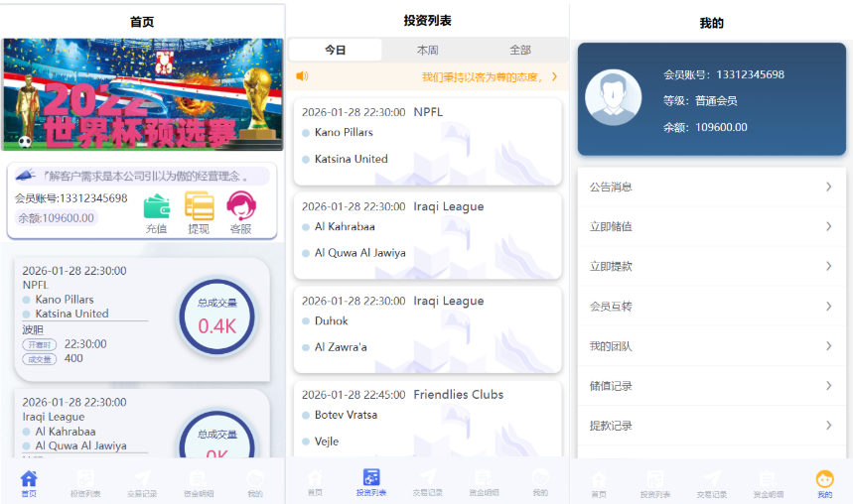853x504 pixels.
Task: Expand the 立即储值 row chevron
Action: 828,226
